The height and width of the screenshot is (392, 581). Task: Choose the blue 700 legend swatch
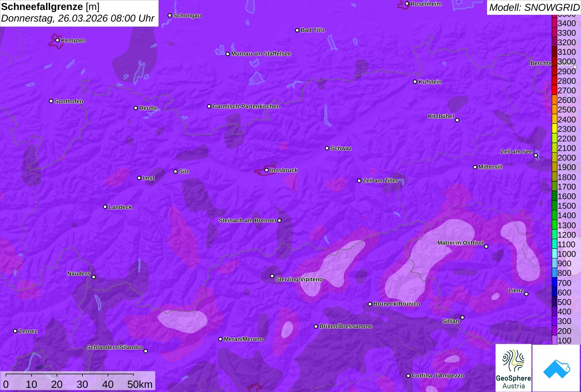[554, 283]
